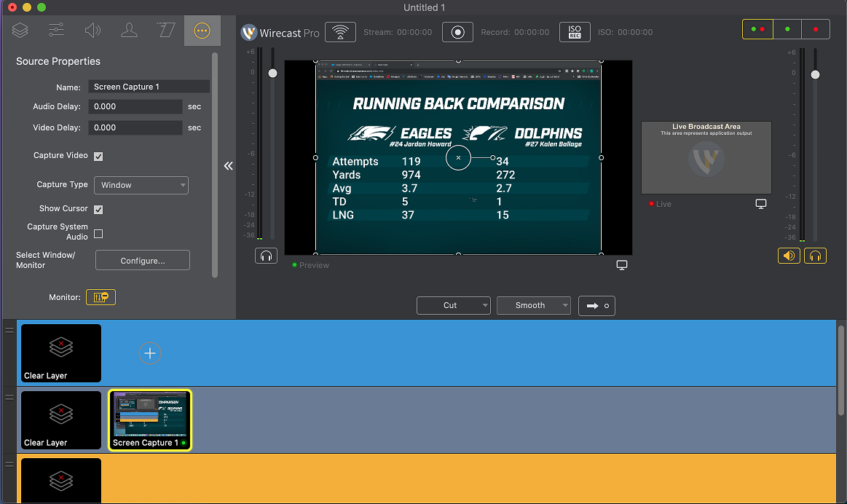Image resolution: width=847 pixels, height=504 pixels.
Task: Click the ISO REC button
Action: point(575,31)
